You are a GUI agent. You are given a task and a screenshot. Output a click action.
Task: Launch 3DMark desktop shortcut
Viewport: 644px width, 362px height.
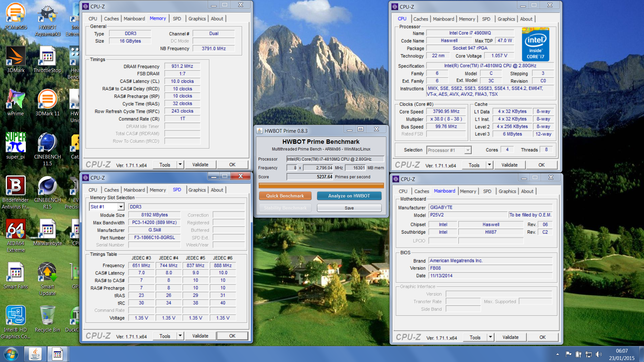(x=15, y=59)
